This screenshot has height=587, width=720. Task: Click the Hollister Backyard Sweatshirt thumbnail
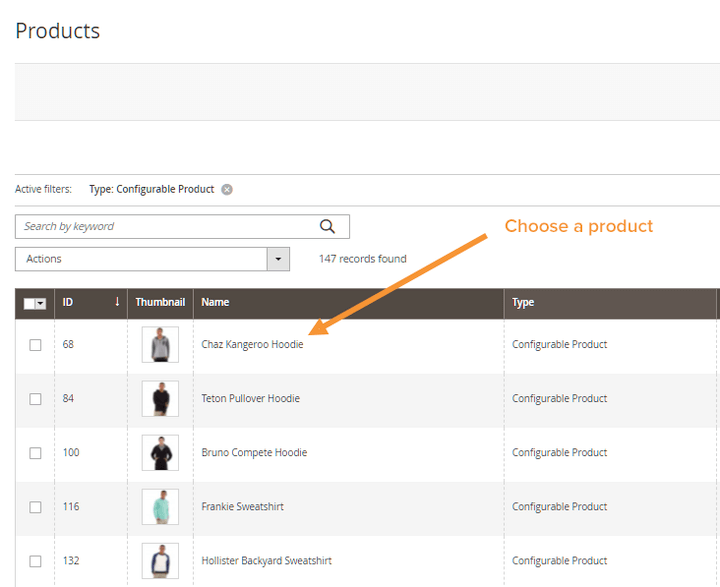(x=160, y=561)
